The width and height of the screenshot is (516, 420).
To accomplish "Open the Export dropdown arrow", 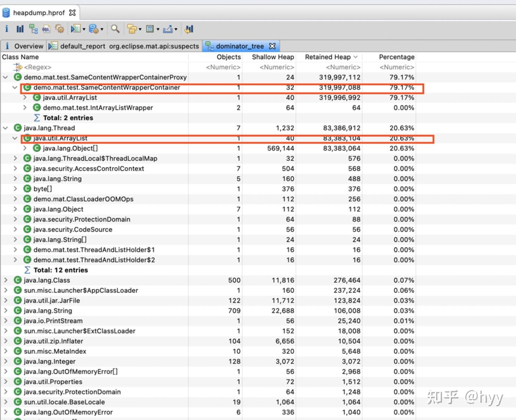I will tap(176, 29).
